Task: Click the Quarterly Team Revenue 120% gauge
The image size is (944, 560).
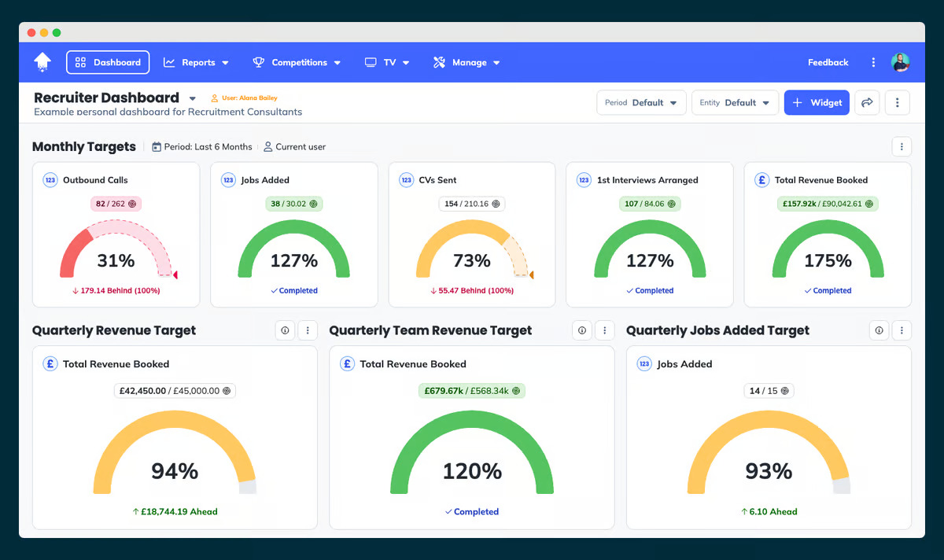Action: (472, 453)
